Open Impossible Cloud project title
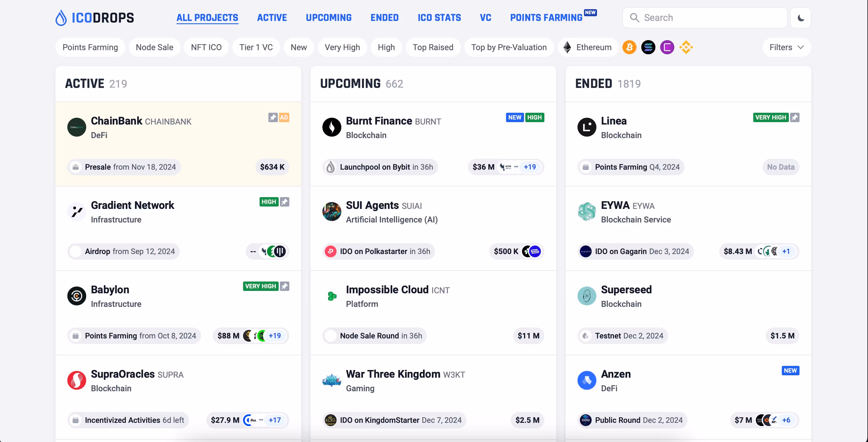Screen dimensions: 868x442 (387, 289)
